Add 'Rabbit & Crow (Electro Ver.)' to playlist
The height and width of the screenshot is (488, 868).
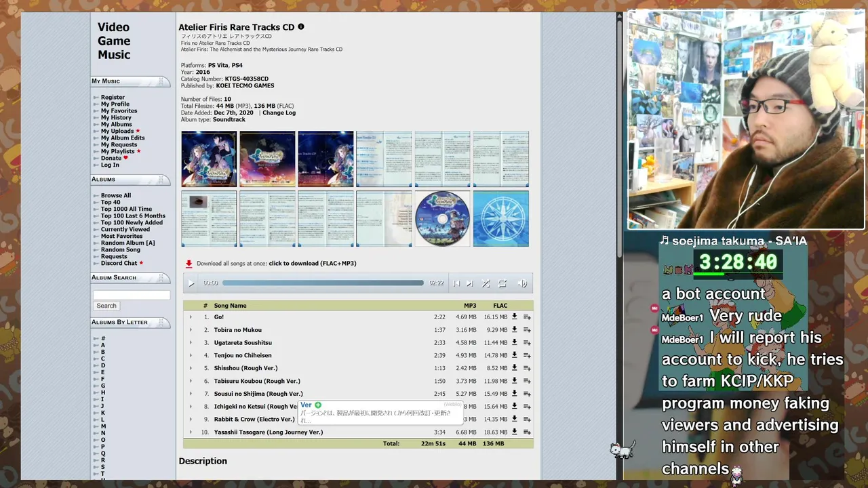[x=527, y=420]
